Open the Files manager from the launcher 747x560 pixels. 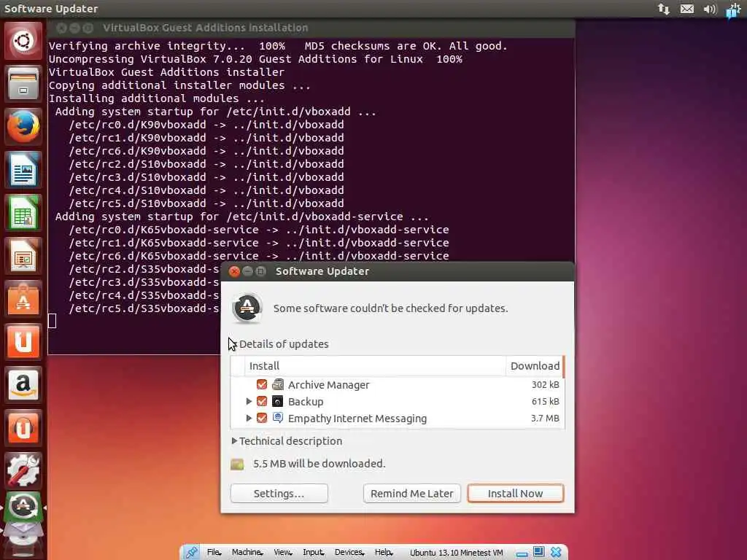23,84
